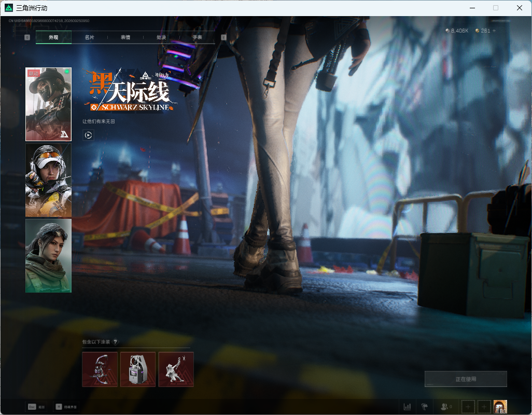Click the 261 gold currency icon
The width and height of the screenshot is (532, 415).
tap(478, 31)
